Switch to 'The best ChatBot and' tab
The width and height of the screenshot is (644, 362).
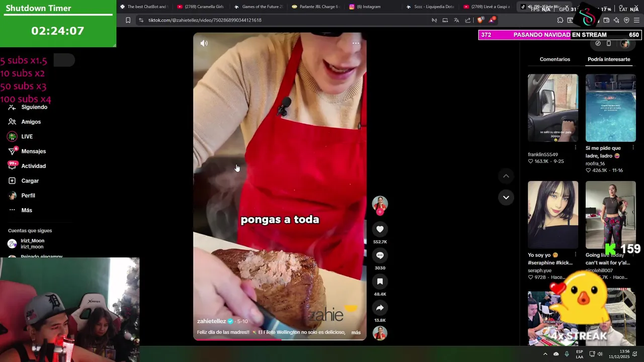144,7
